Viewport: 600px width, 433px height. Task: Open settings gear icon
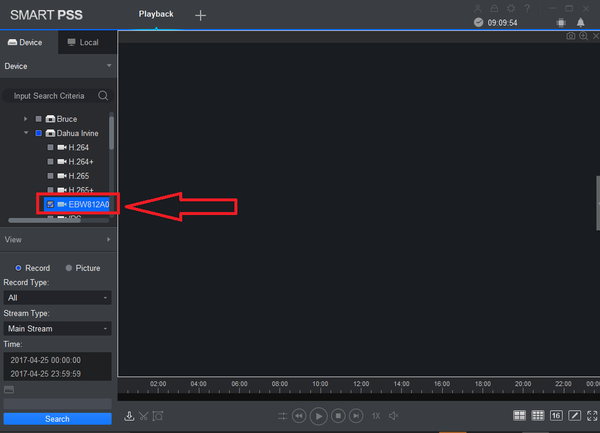pyautogui.click(x=511, y=8)
